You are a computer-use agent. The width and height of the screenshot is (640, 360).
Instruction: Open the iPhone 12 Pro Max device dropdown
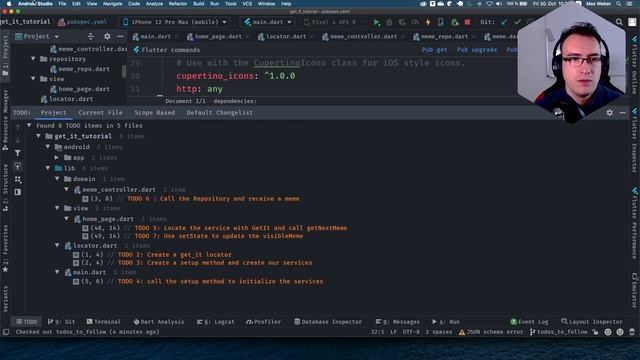click(175, 22)
